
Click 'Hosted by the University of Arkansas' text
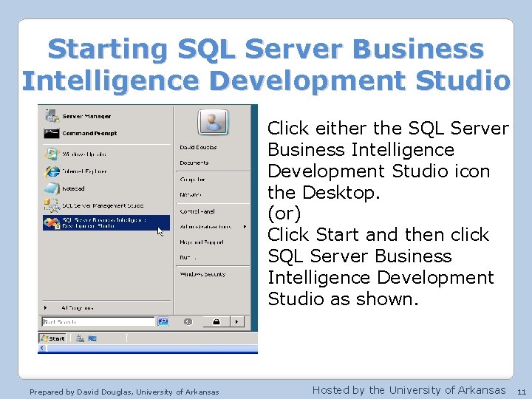click(x=409, y=390)
